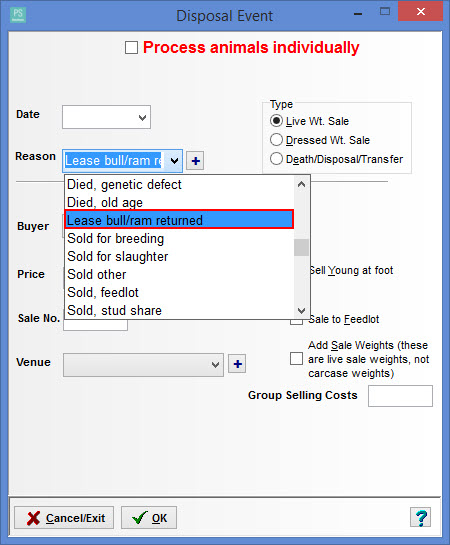The image size is (450, 545).
Task: Open help with the question mark icon
Action: (x=421, y=518)
